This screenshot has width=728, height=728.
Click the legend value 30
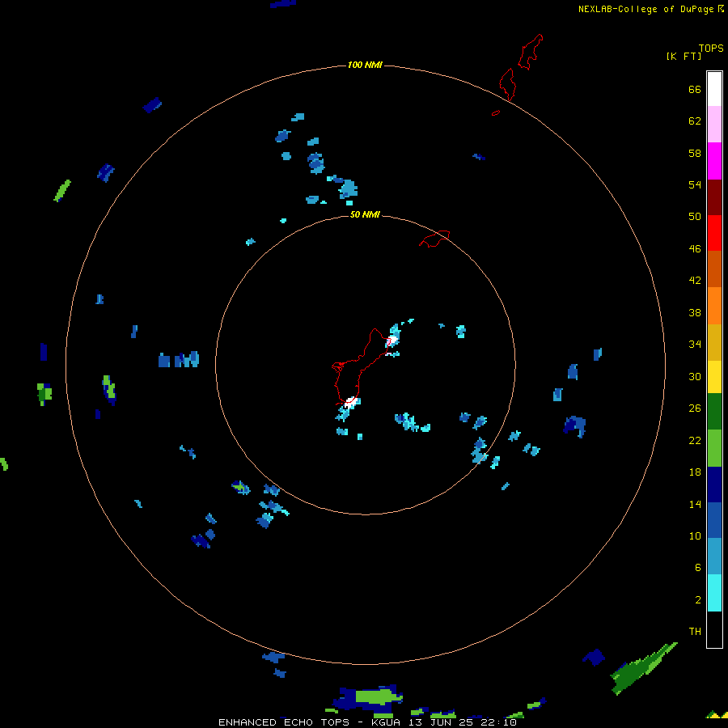click(x=695, y=376)
